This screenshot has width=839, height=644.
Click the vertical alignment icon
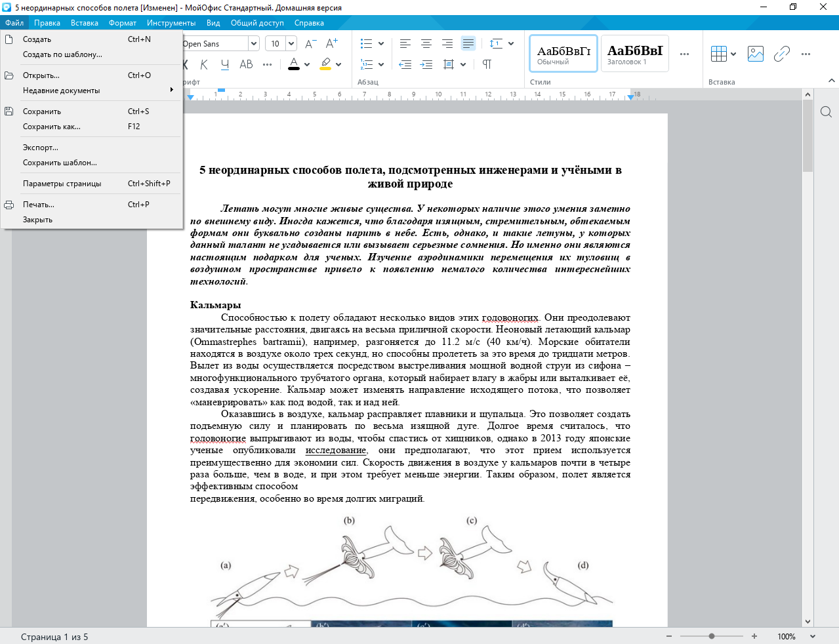(x=449, y=64)
